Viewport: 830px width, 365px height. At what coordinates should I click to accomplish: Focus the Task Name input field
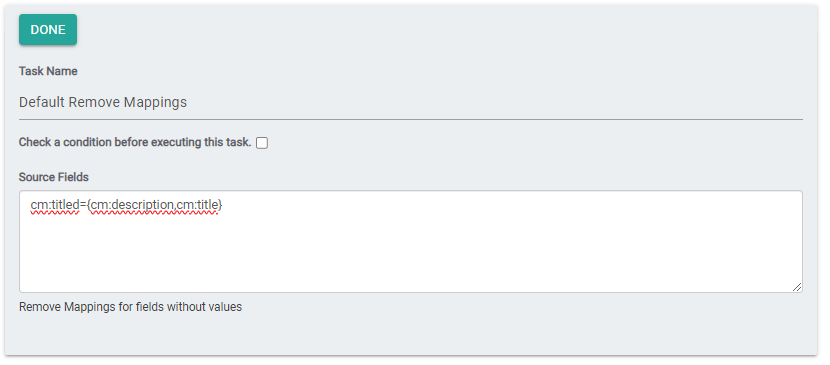411,102
